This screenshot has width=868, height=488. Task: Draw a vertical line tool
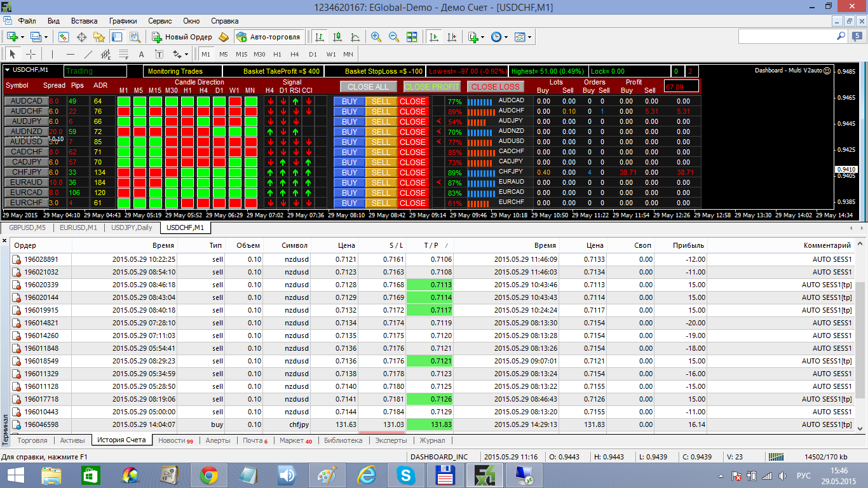pyautogui.click(x=52, y=54)
